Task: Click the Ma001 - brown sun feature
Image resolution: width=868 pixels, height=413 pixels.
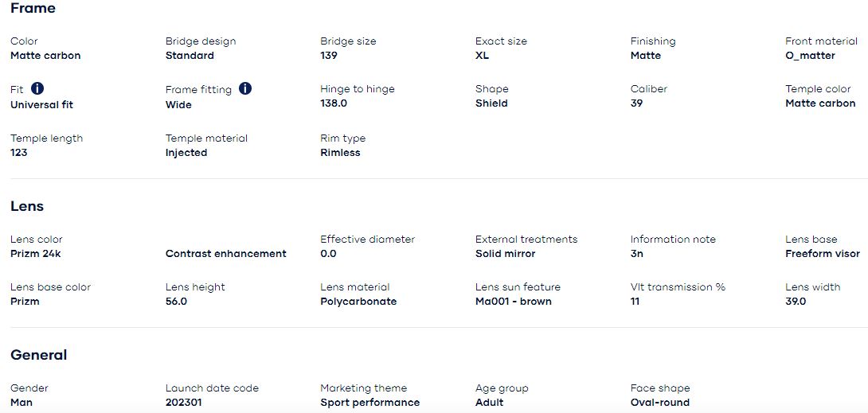Action: 514,302
